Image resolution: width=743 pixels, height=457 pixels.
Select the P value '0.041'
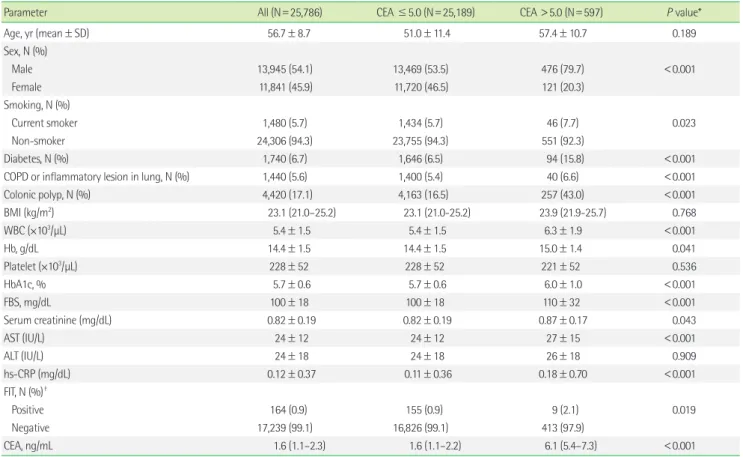pos(684,248)
